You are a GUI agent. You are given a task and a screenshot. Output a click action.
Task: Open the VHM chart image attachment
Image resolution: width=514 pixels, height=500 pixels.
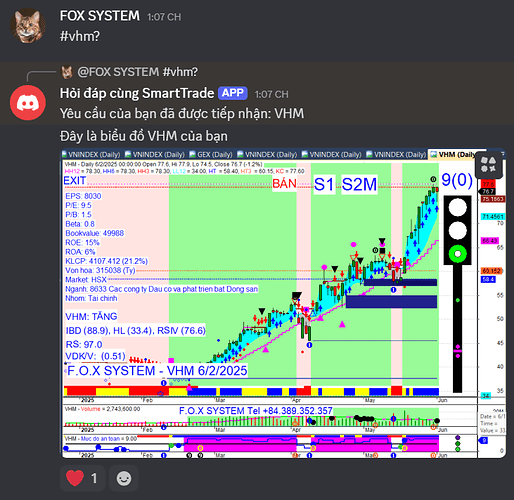[x=283, y=303]
